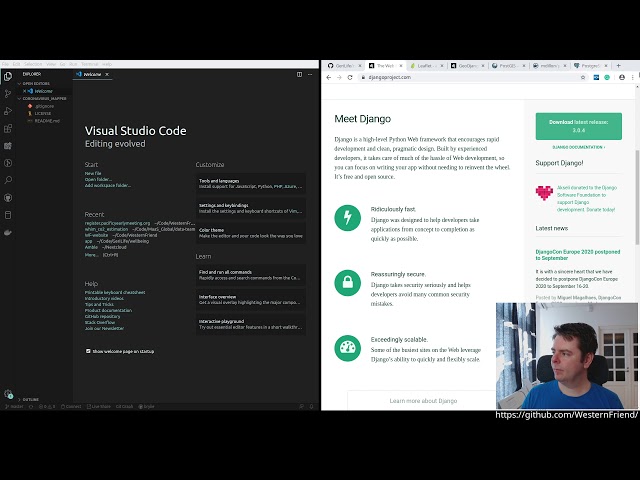Close the Welcome tab in VS Code
The image size is (640, 480).
pyautogui.click(x=107, y=74)
